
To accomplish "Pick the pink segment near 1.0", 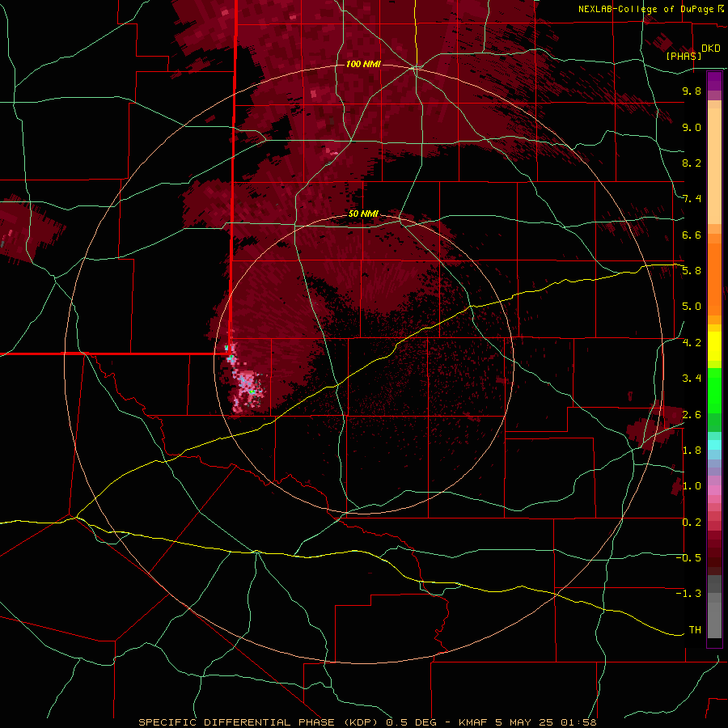I will (714, 490).
